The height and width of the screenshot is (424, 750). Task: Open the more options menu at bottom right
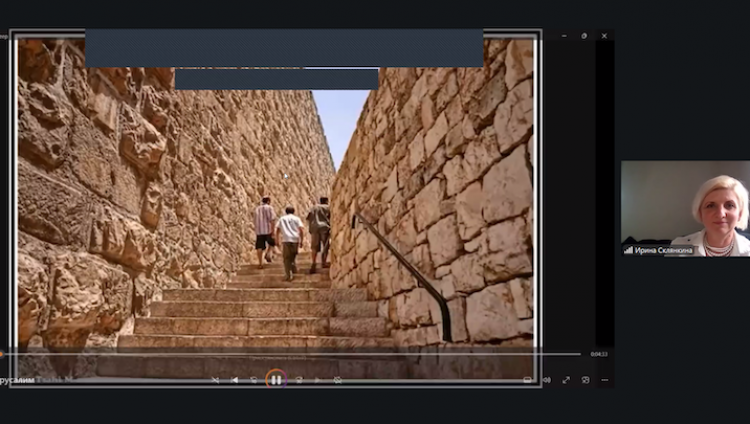pos(605,380)
